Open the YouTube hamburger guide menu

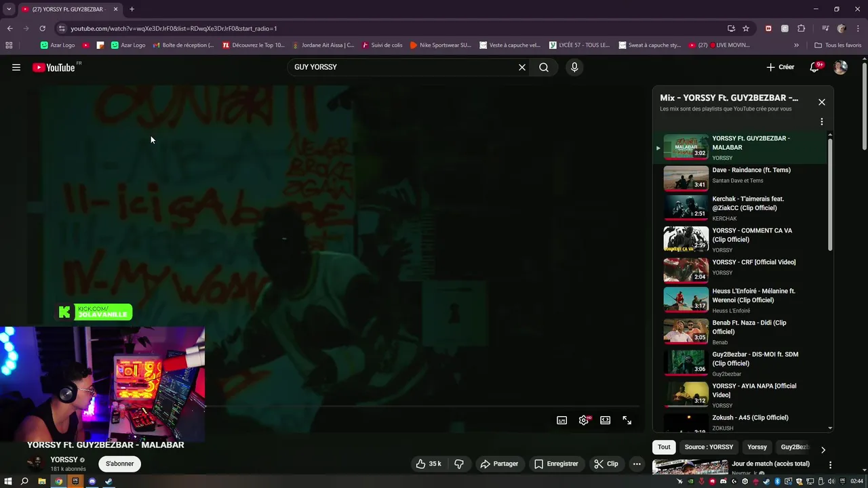[x=16, y=67]
